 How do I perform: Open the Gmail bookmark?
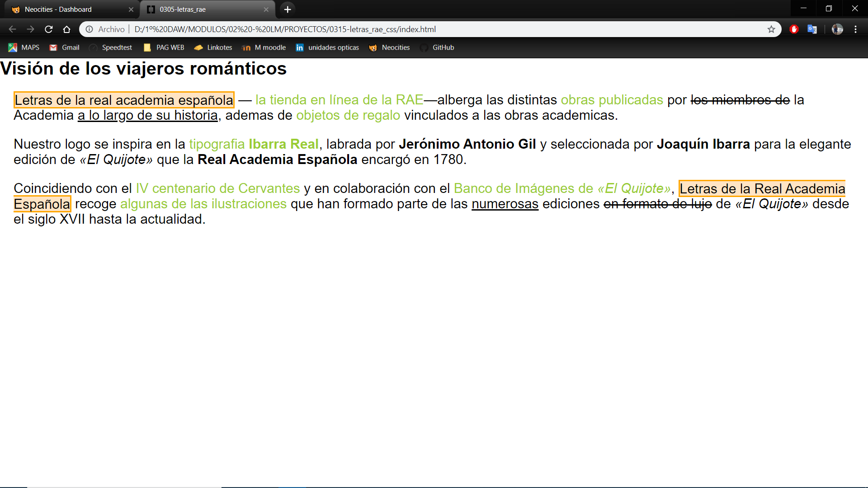tap(64, 47)
